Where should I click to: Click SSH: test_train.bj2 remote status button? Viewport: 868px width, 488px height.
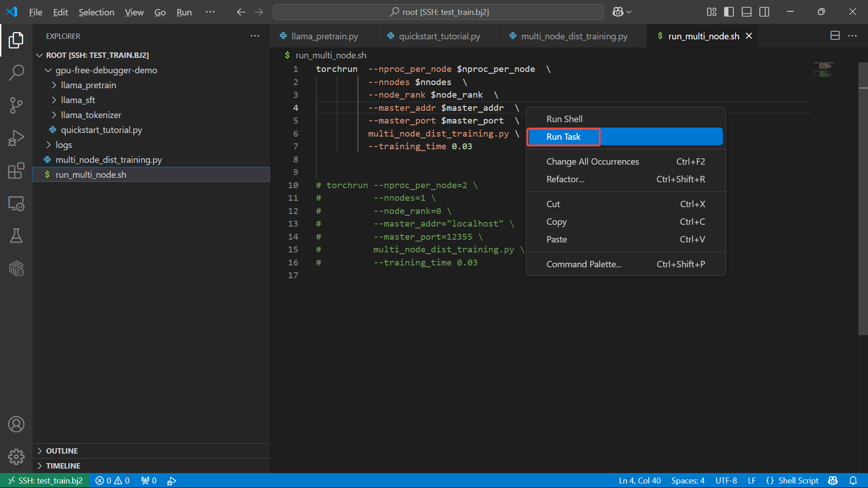coord(45,481)
